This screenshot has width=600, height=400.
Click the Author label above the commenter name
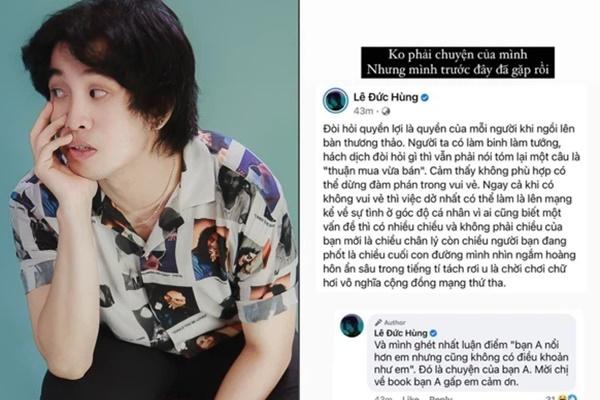coord(395,322)
